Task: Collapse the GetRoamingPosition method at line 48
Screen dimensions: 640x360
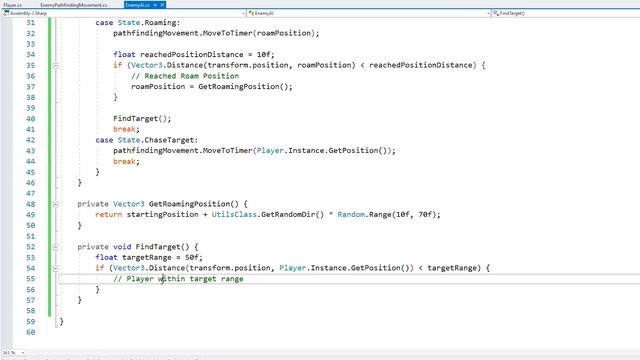Action: pos(56,204)
